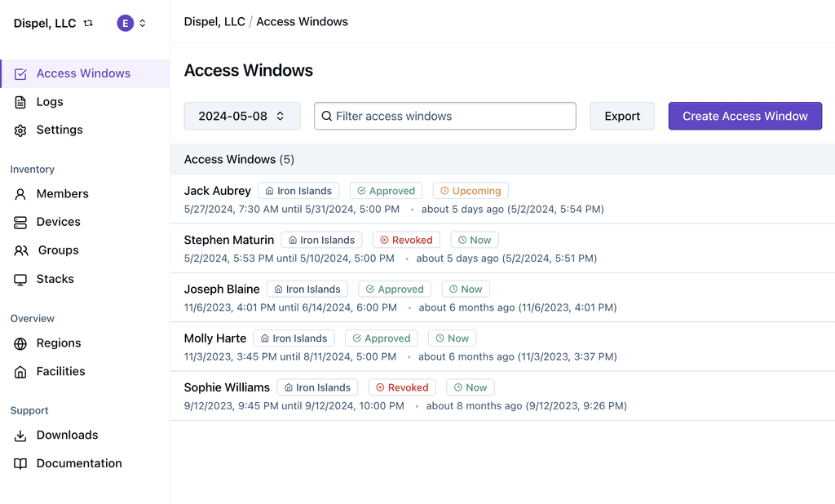Image resolution: width=835 pixels, height=504 pixels.
Task: Switch to the Access Windows section
Action: [84, 73]
